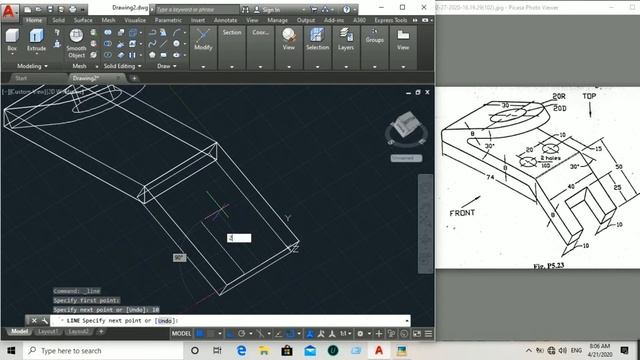Show hidden tray icons arrow
This screenshot has width=640, height=360.
pos(529,350)
